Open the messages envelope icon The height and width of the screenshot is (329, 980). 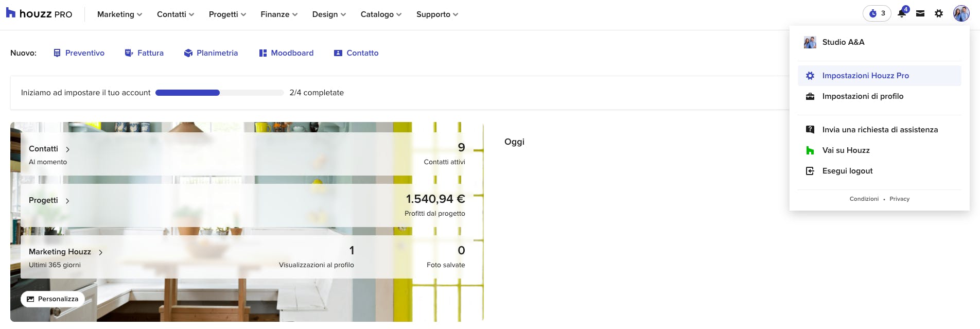click(920, 14)
